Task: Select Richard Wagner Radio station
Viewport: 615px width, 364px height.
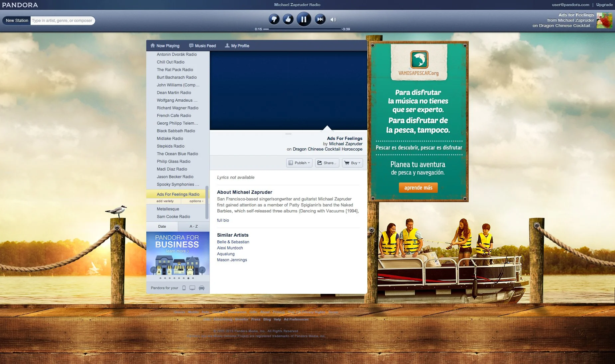Action: pos(178,108)
